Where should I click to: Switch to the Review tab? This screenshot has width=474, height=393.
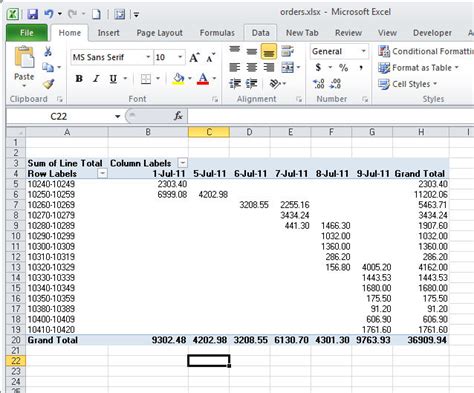coord(348,33)
